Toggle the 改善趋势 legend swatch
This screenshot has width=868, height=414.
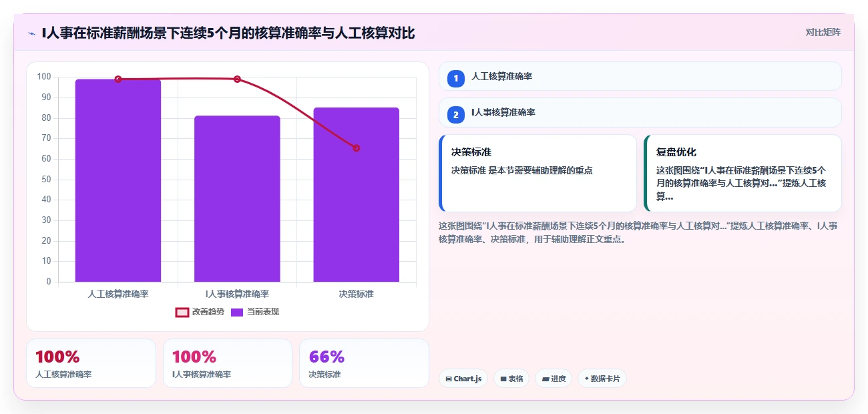[x=182, y=312]
